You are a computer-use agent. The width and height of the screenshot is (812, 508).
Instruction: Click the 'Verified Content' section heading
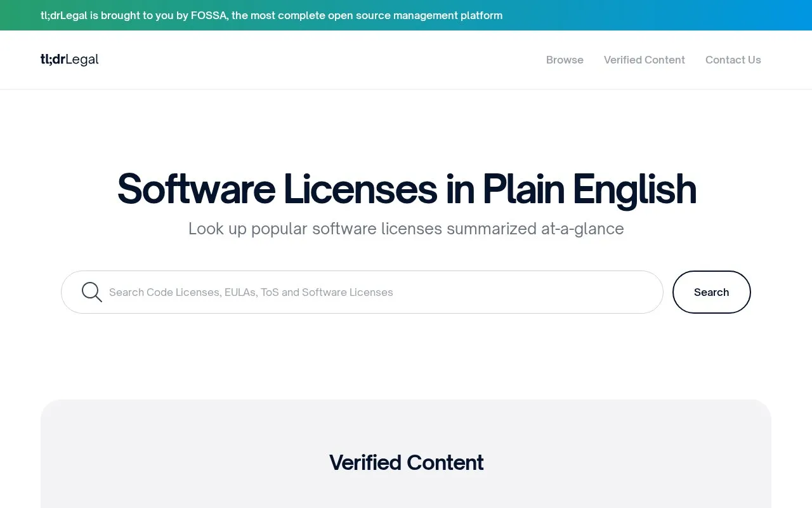coord(406,462)
